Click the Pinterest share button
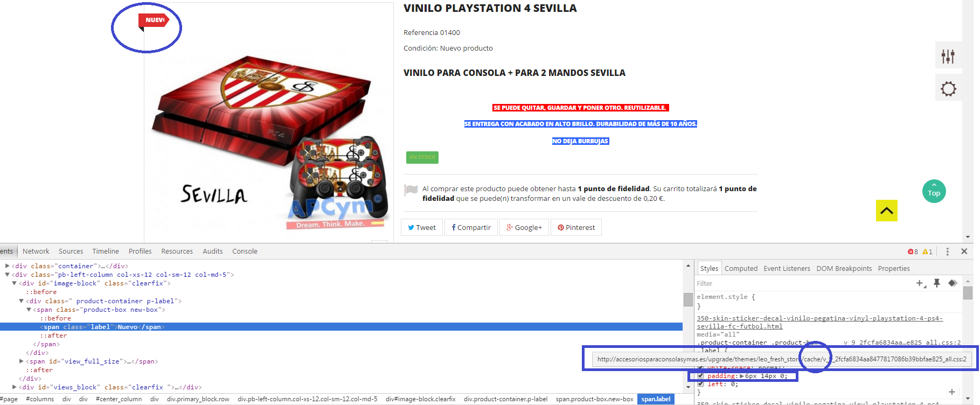Viewport: 980px width, 405px height. [x=576, y=227]
